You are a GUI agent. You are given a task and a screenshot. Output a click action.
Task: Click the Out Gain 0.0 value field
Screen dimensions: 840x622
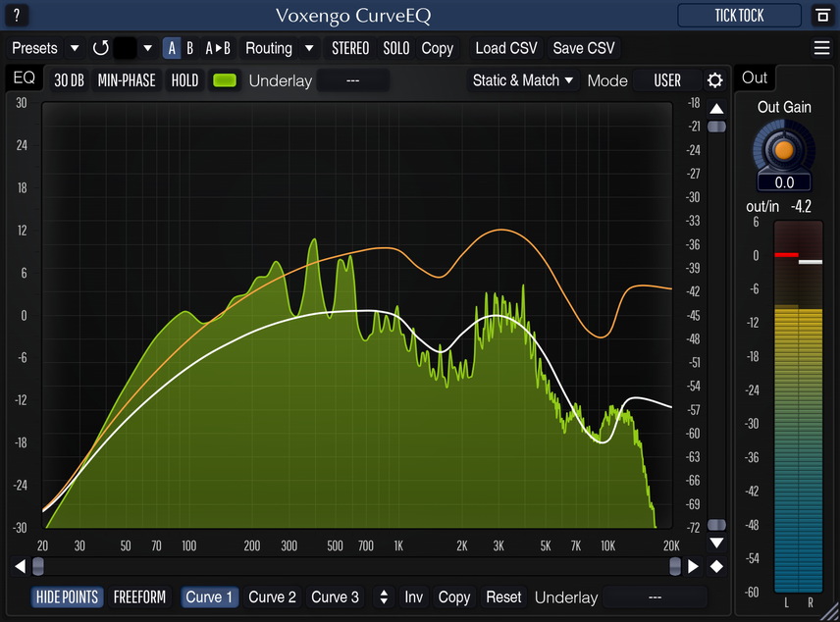pyautogui.click(x=784, y=182)
